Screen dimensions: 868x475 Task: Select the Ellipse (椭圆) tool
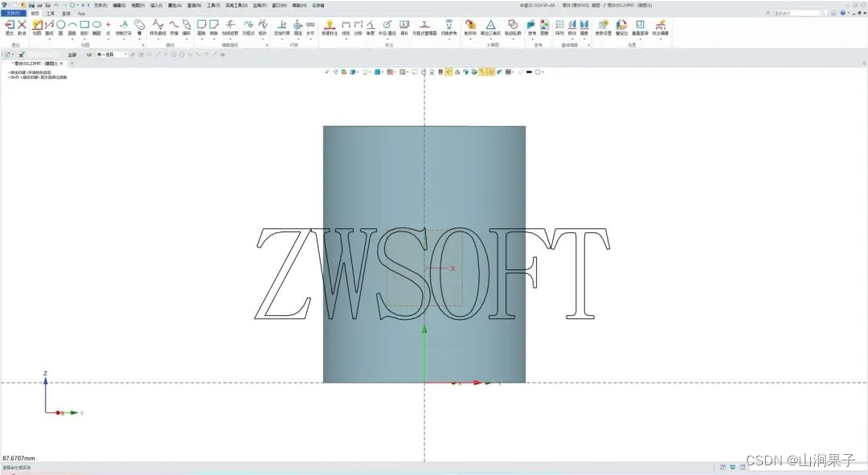(96, 27)
